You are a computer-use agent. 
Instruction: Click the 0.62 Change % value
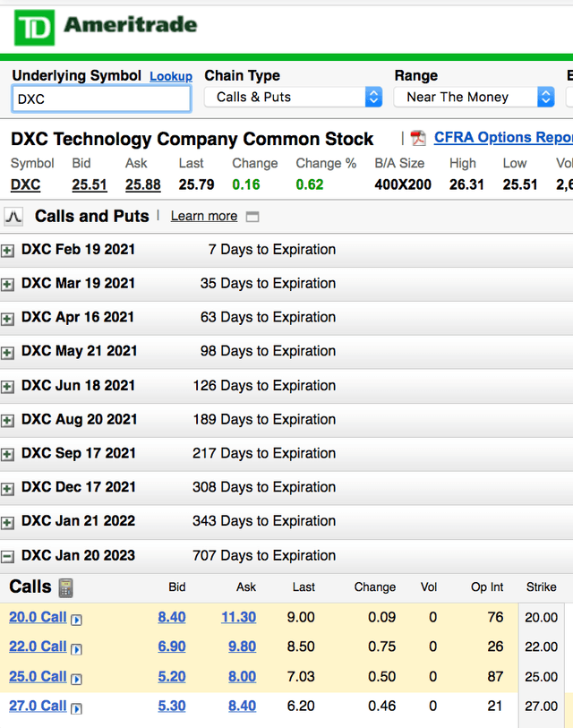pyautogui.click(x=310, y=184)
